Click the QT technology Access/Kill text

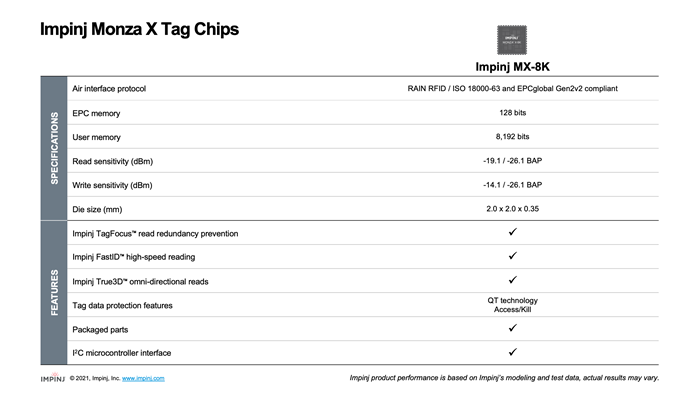point(512,305)
